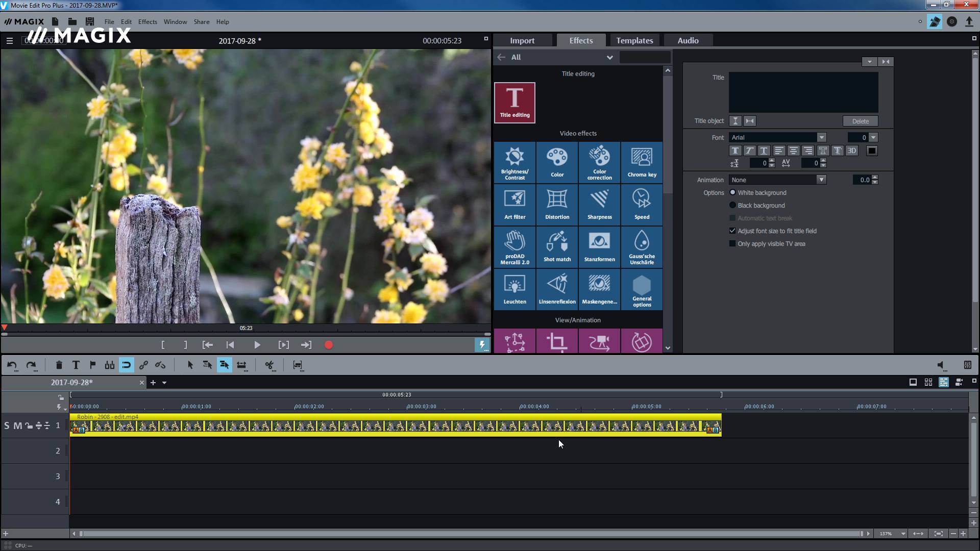Image resolution: width=980 pixels, height=551 pixels.
Task: Click the Delete title object button
Action: click(x=861, y=121)
